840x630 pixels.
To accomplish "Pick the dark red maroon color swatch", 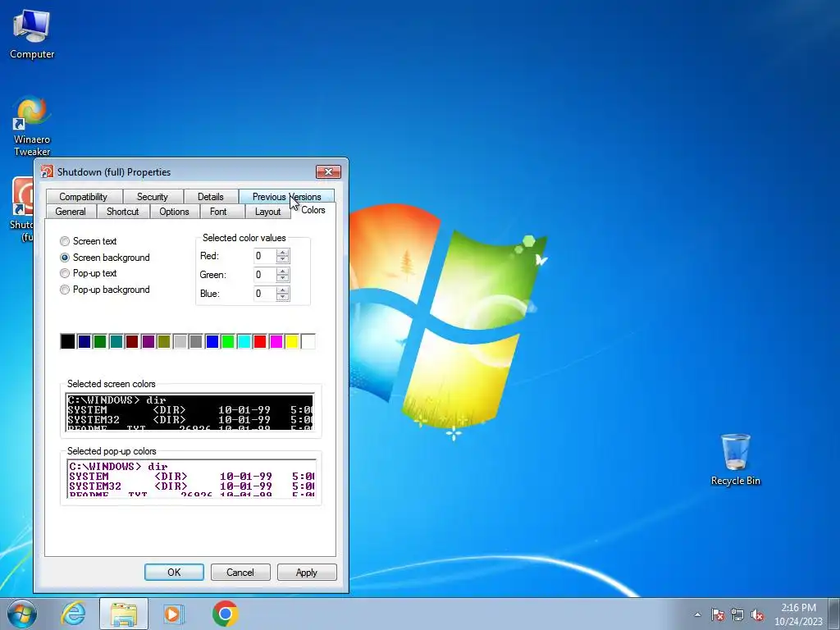I will 132,341.
